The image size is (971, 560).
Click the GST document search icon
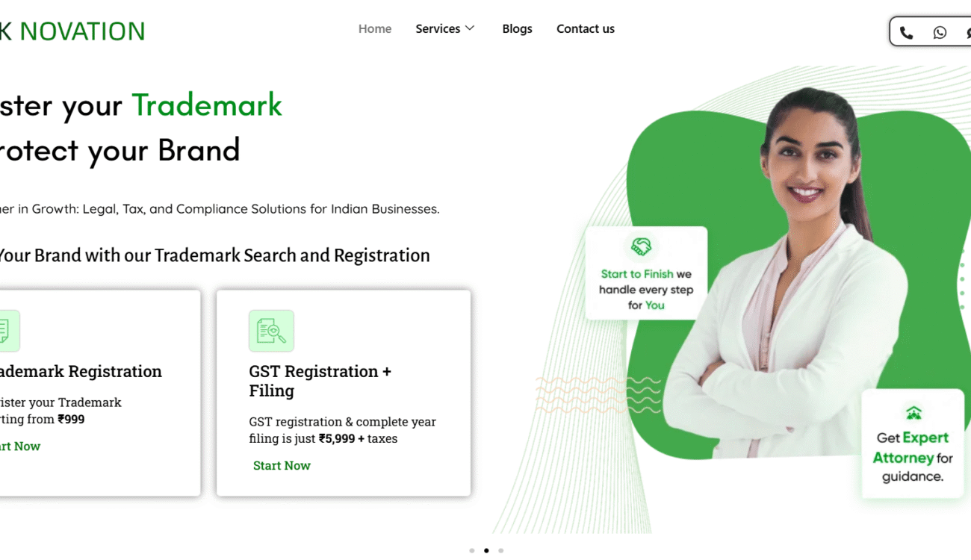(x=271, y=331)
